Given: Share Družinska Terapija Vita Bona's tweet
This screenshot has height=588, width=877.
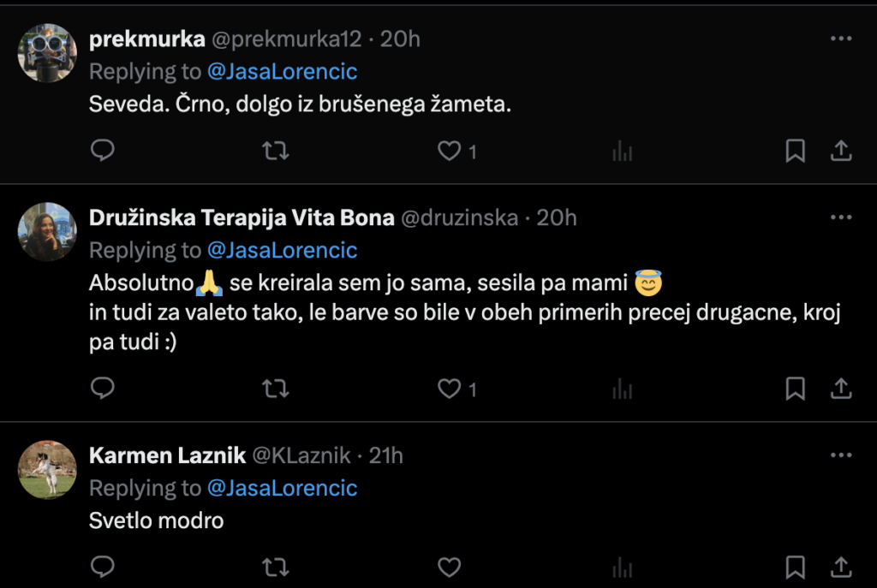Looking at the screenshot, I should coord(841,389).
